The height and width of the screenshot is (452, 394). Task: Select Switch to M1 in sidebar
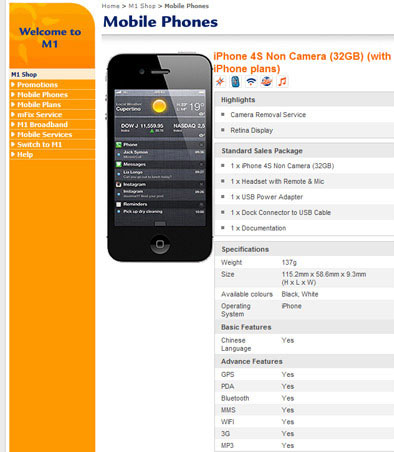pyautogui.click(x=39, y=145)
